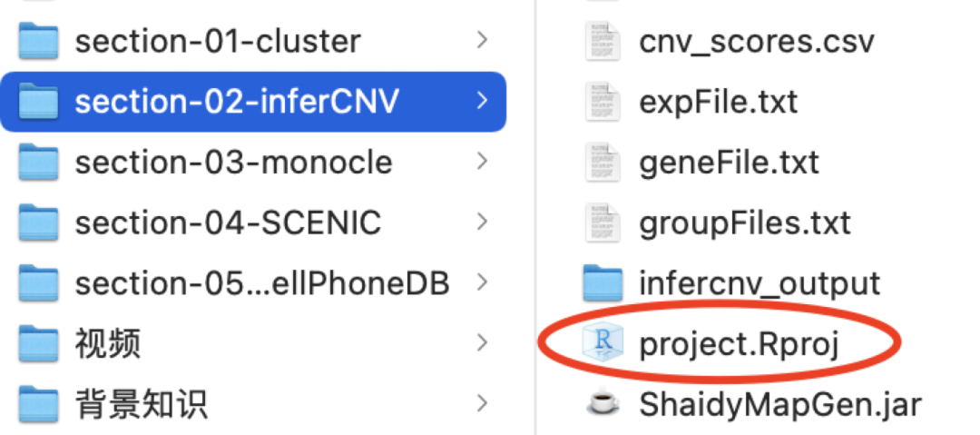Image resolution: width=980 pixels, height=435 pixels.
Task: Click the expFile.txt text file icon
Action: point(603,102)
